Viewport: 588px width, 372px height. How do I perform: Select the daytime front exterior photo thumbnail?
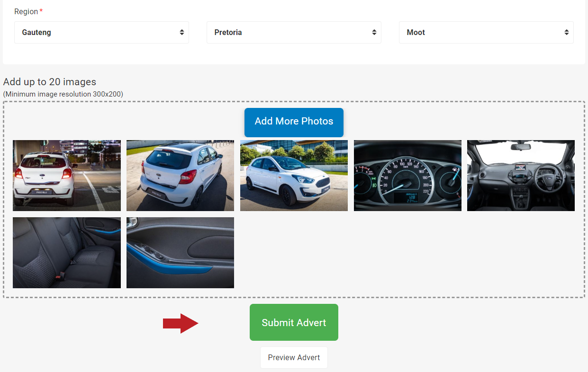point(294,175)
